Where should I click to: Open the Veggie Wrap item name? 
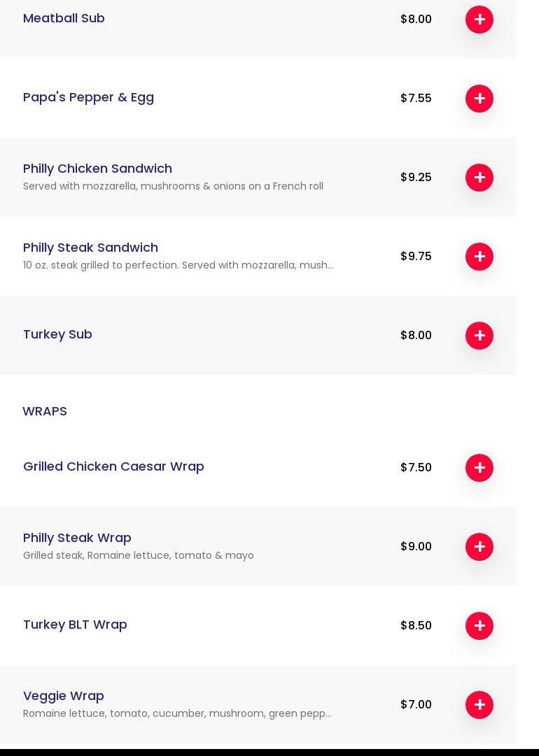64,696
